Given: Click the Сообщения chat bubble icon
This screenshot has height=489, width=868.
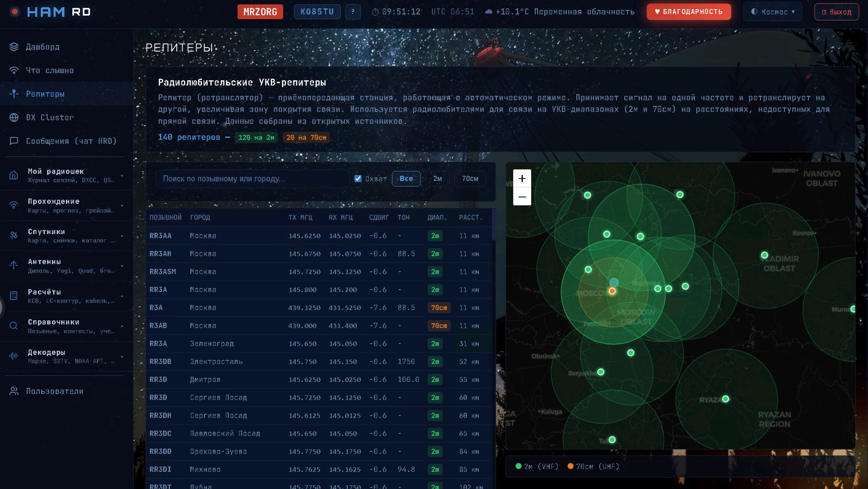Looking at the screenshot, I should coord(14,141).
